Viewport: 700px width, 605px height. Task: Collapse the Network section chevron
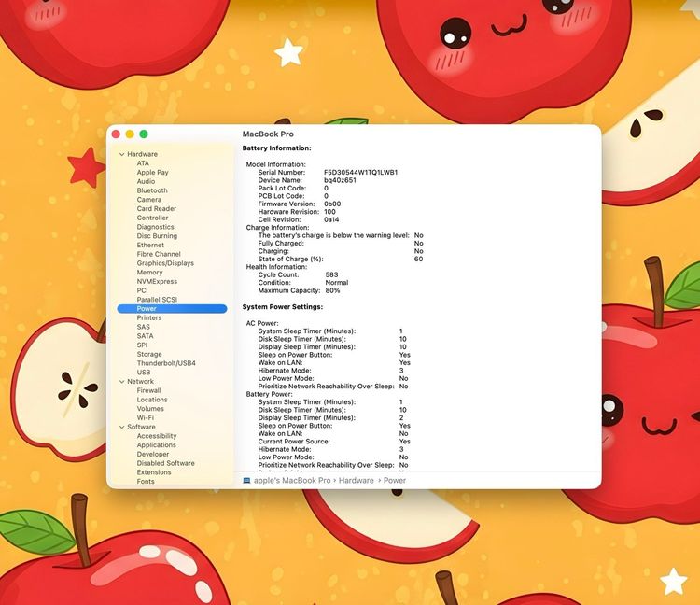pos(121,382)
